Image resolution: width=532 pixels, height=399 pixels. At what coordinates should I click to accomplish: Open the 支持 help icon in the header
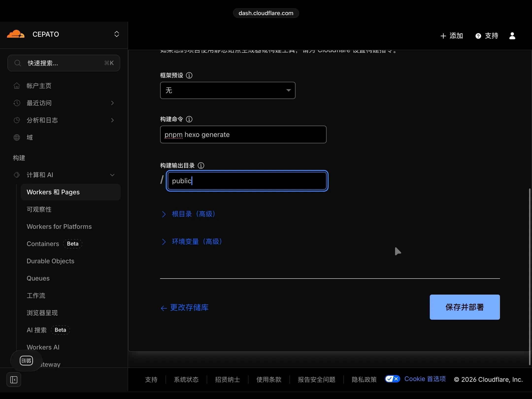(x=478, y=36)
